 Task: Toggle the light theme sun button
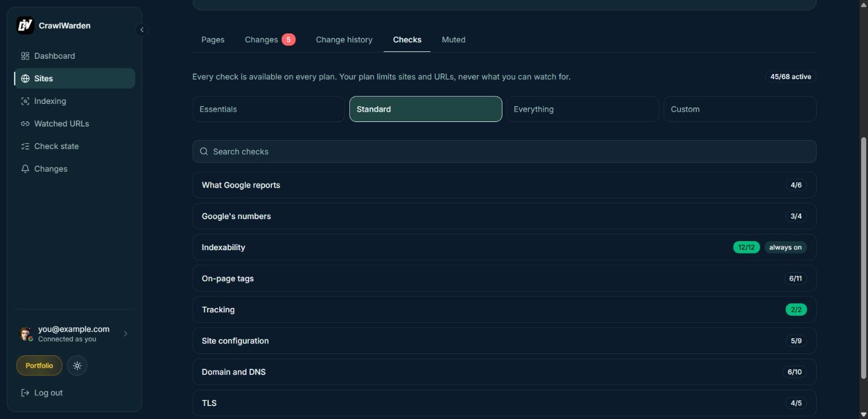click(77, 365)
